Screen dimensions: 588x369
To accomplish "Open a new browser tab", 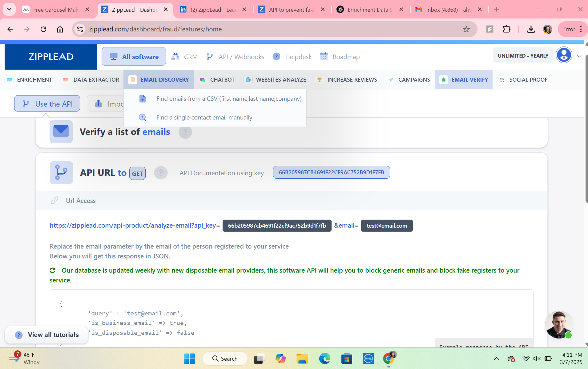I will pos(496,9).
